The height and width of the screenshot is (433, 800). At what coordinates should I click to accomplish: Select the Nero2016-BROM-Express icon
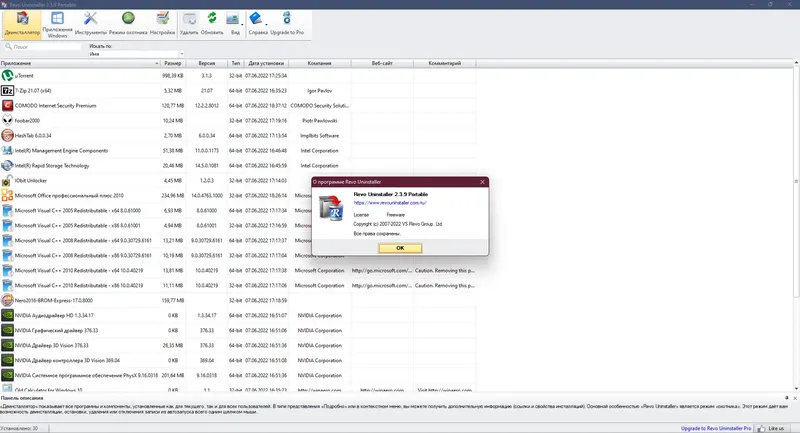point(7,300)
